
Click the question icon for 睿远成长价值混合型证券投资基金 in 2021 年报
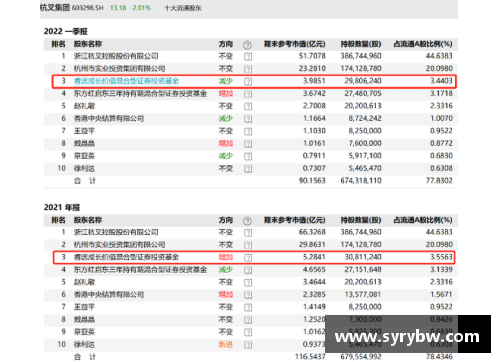pyautogui.click(x=248, y=258)
